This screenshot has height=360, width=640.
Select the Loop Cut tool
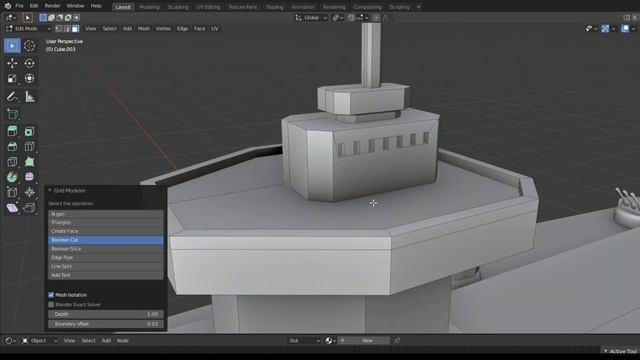(29, 147)
